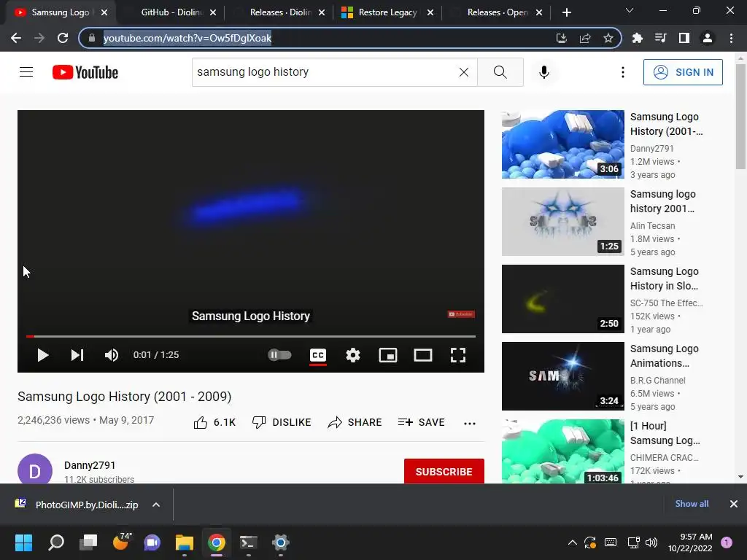Open a new browser tab

pos(566,12)
